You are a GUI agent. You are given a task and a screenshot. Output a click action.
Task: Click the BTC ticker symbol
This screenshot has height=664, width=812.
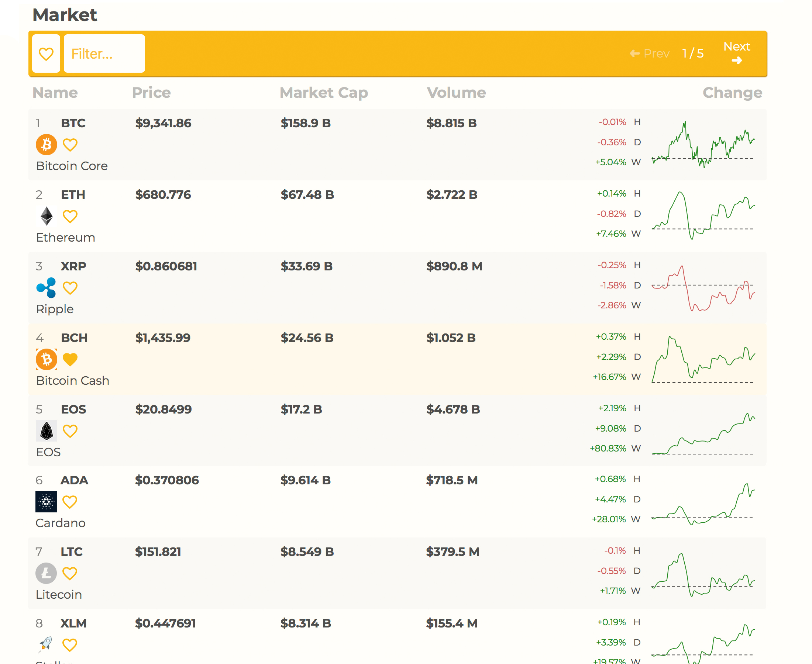73,123
